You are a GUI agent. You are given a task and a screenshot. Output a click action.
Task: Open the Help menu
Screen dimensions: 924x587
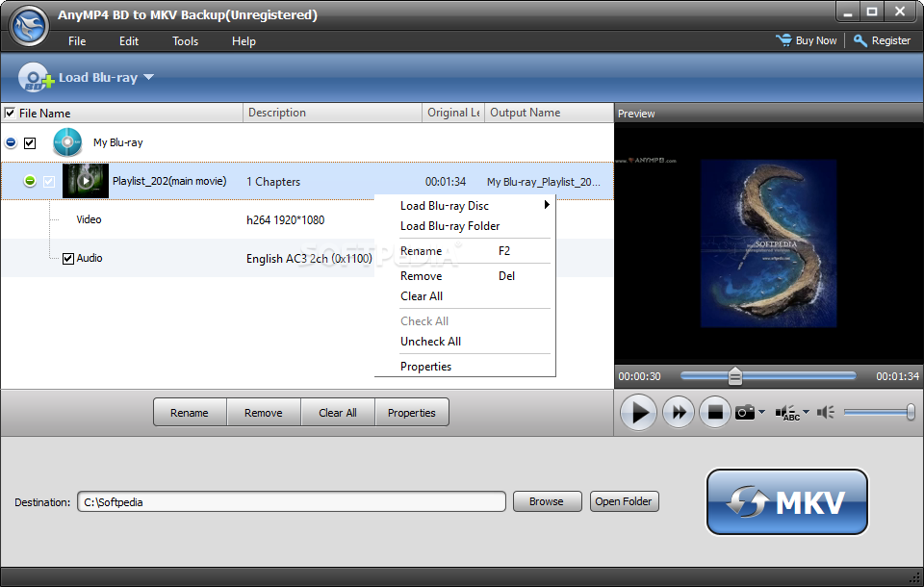(x=244, y=41)
